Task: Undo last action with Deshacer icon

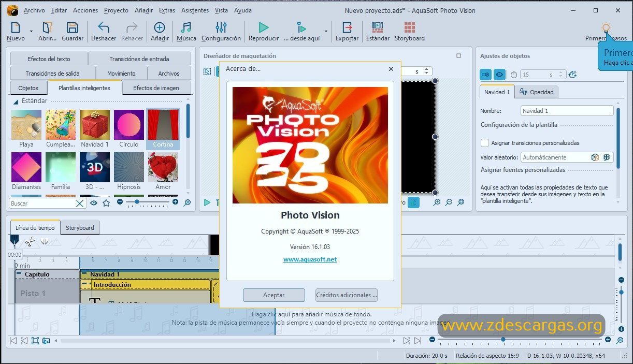Action: pos(104,27)
